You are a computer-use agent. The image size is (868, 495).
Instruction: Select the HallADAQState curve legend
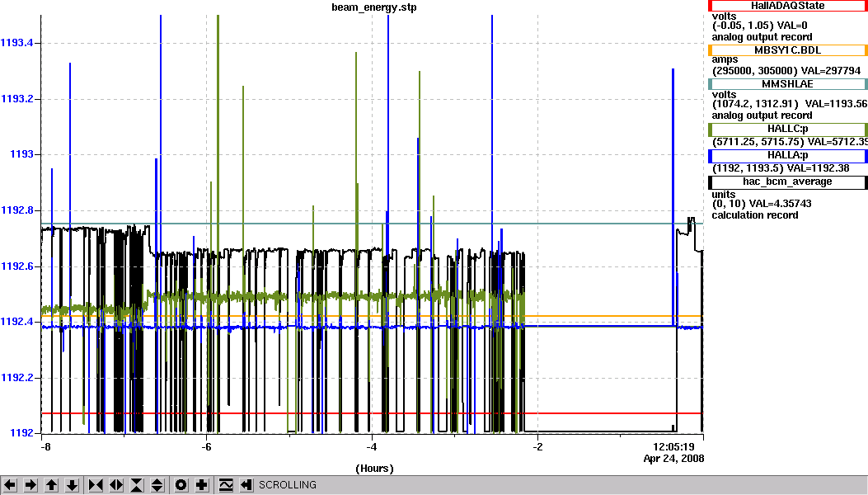[788, 6]
